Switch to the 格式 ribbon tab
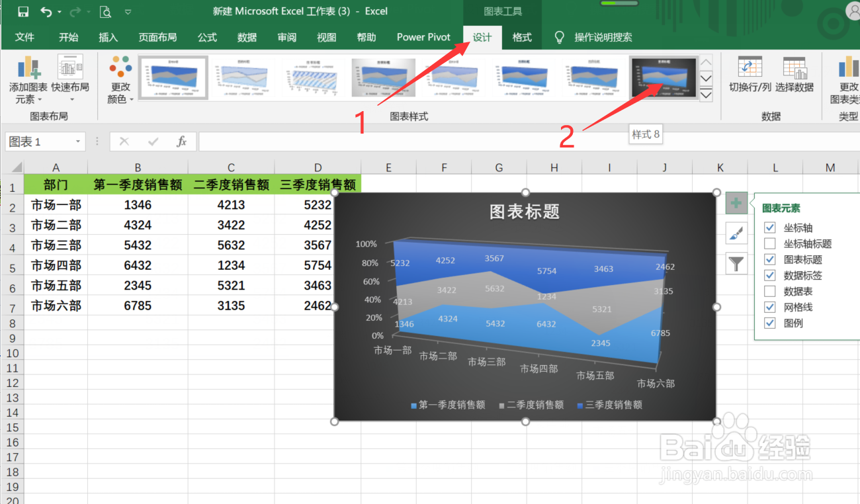Screen dimensions: 860x504 [x=522, y=37]
